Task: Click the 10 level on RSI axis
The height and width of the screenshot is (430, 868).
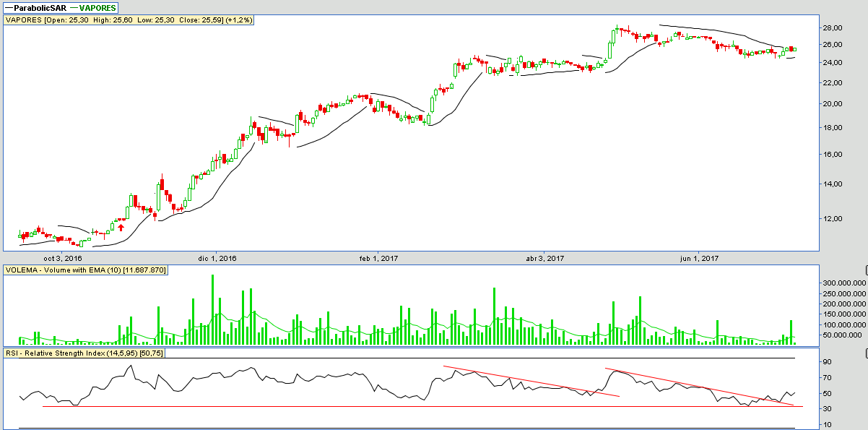Action: (827, 426)
